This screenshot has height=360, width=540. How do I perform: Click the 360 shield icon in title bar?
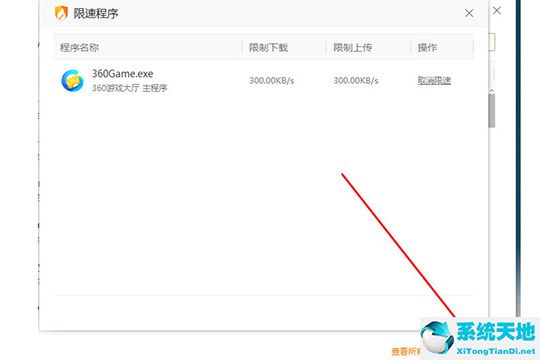pyautogui.click(x=61, y=13)
